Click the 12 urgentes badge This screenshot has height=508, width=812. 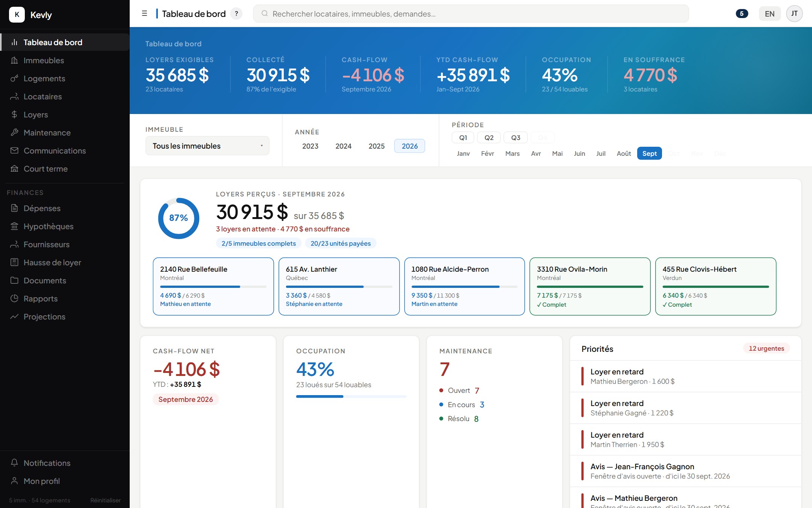point(766,348)
